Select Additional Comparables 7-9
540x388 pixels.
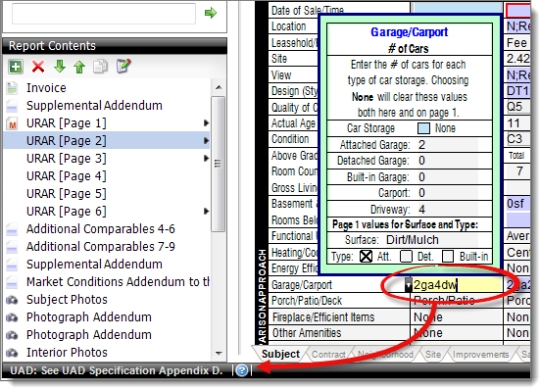[101, 247]
